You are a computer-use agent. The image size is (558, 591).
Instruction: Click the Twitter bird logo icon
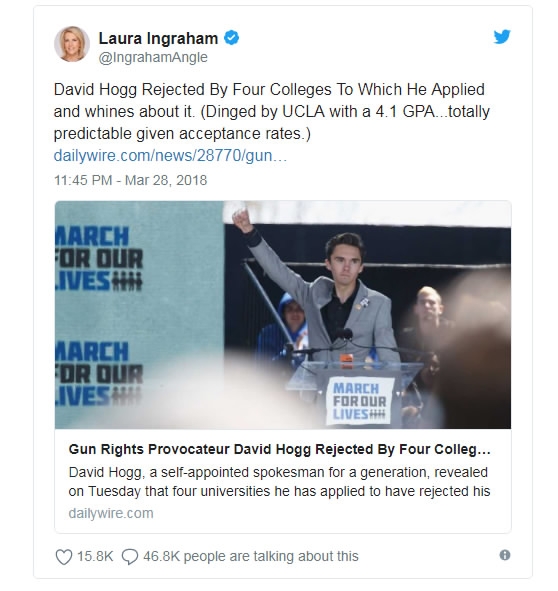click(x=502, y=37)
